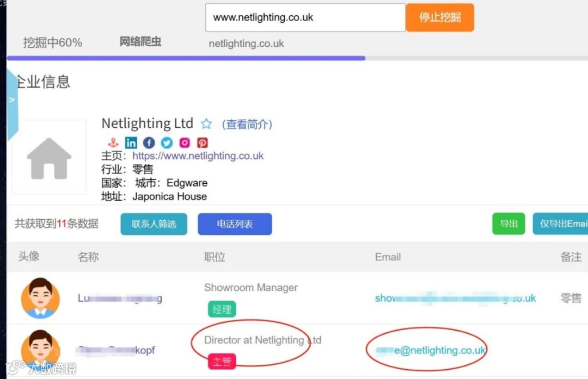588x379 pixels.
Task: Expand the left blue side panel arrow
Action: tap(11, 101)
